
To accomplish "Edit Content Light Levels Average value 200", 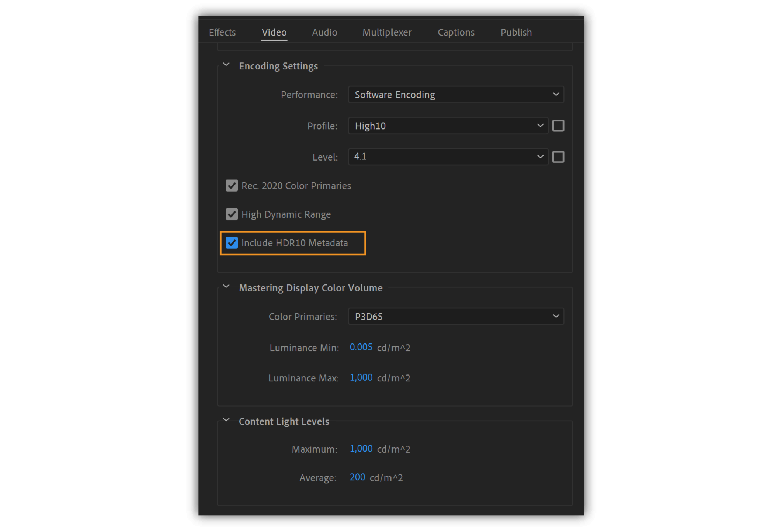I will pos(357,477).
